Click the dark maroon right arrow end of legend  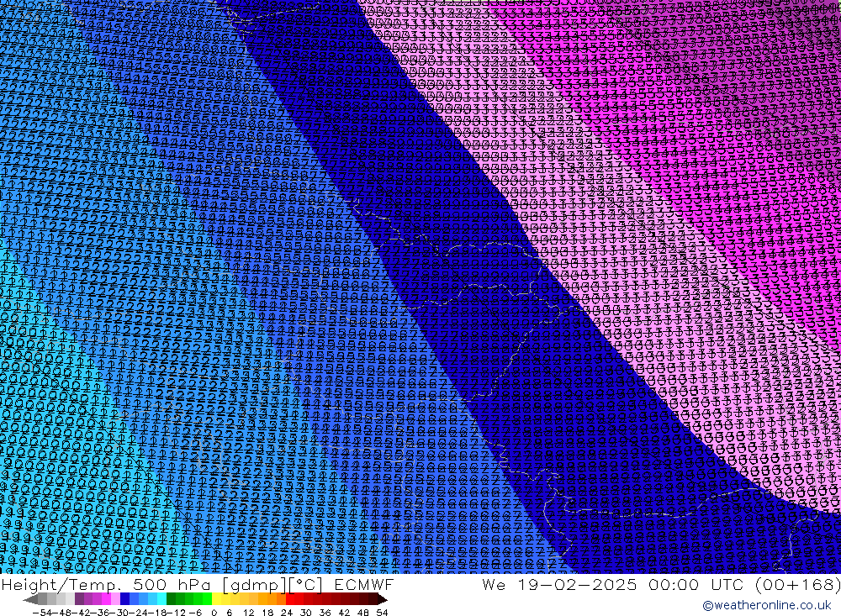coord(382,599)
